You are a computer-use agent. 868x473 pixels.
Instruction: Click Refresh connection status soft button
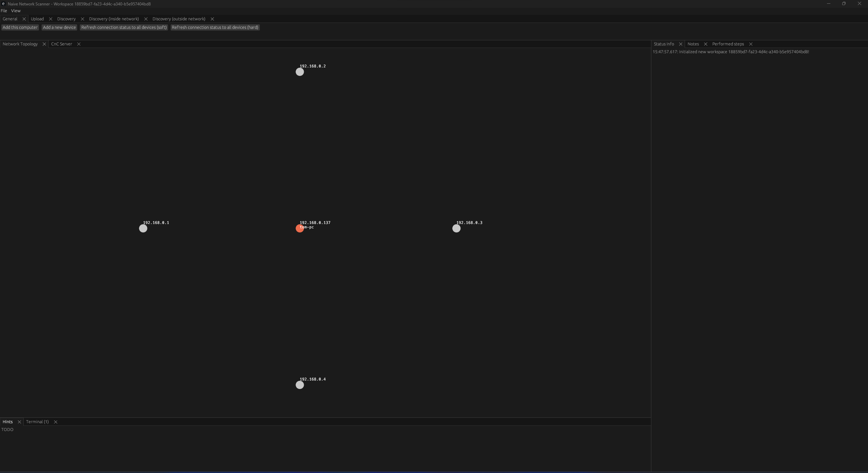[123, 27]
